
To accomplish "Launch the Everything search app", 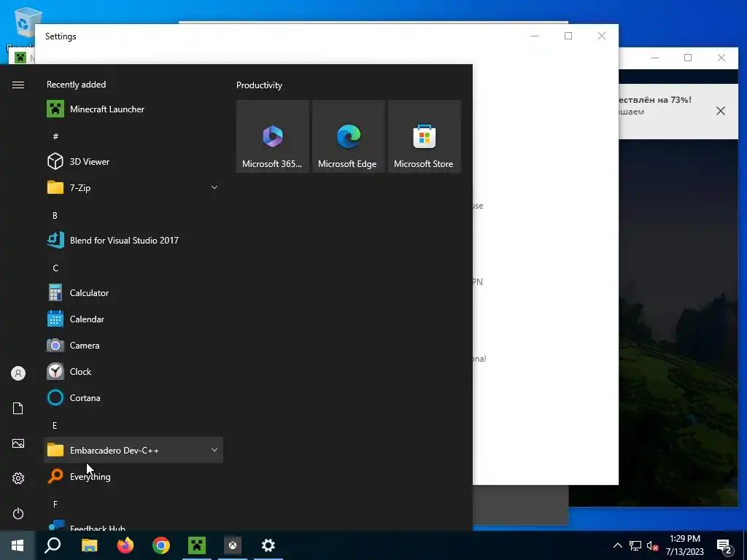I will (x=133, y=476).
